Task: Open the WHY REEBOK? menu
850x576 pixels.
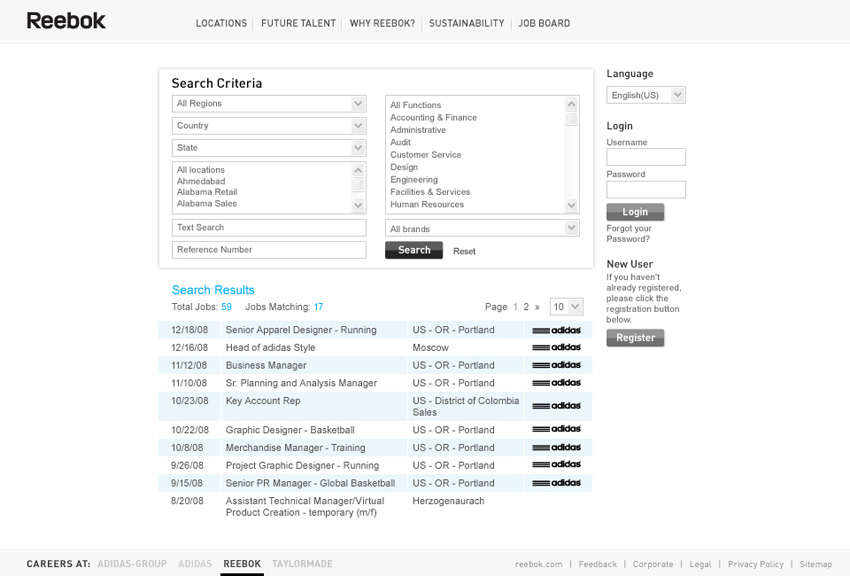Action: point(382,23)
